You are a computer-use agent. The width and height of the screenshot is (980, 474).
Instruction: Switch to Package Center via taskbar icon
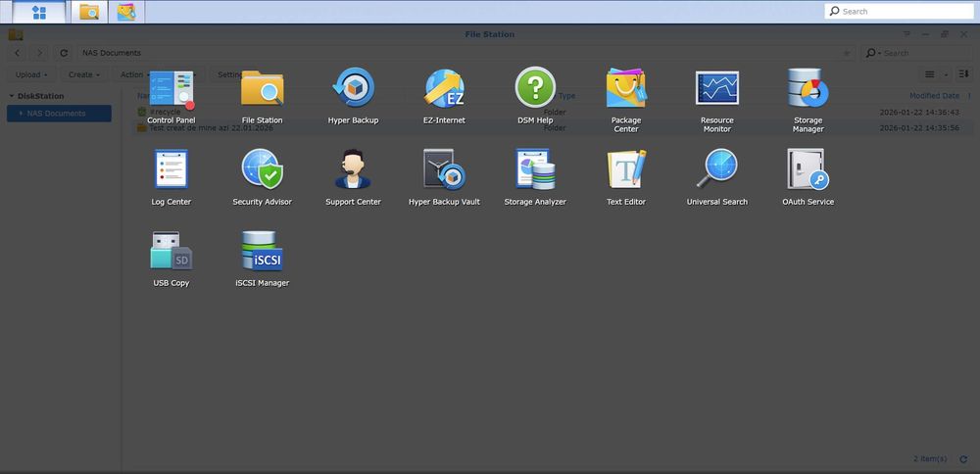coord(126,12)
